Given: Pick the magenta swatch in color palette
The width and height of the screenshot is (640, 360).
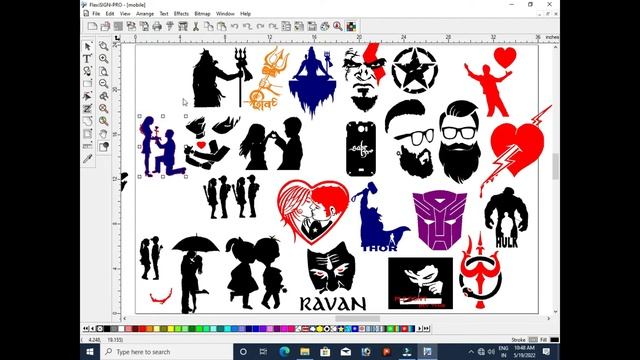Looking at the screenshot, I should pos(284,329).
